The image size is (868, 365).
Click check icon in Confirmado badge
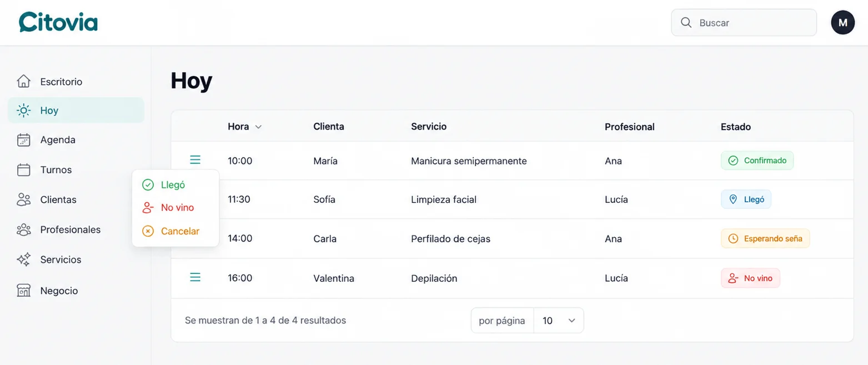[733, 161]
